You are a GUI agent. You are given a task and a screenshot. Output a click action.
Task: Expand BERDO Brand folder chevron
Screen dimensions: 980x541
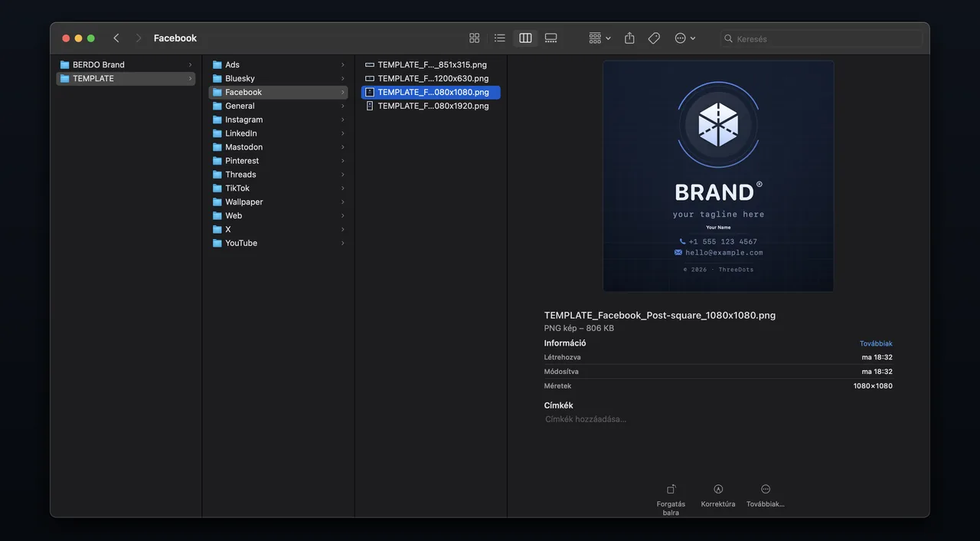click(190, 65)
